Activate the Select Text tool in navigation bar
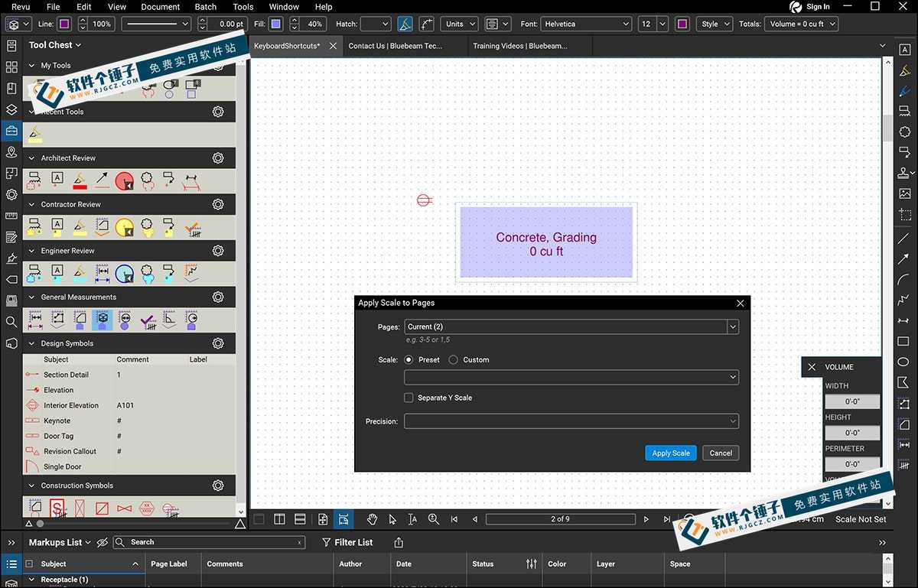Image resolution: width=918 pixels, height=588 pixels. tap(413, 519)
